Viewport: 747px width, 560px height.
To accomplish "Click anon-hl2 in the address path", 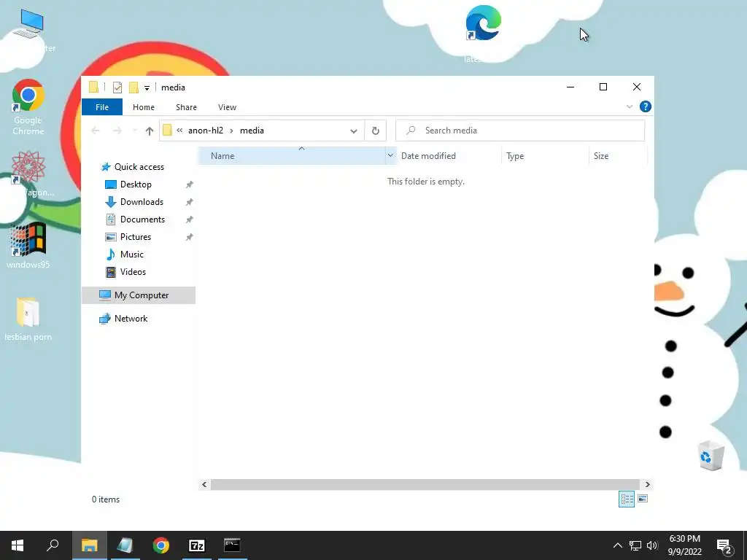I will [x=205, y=131].
